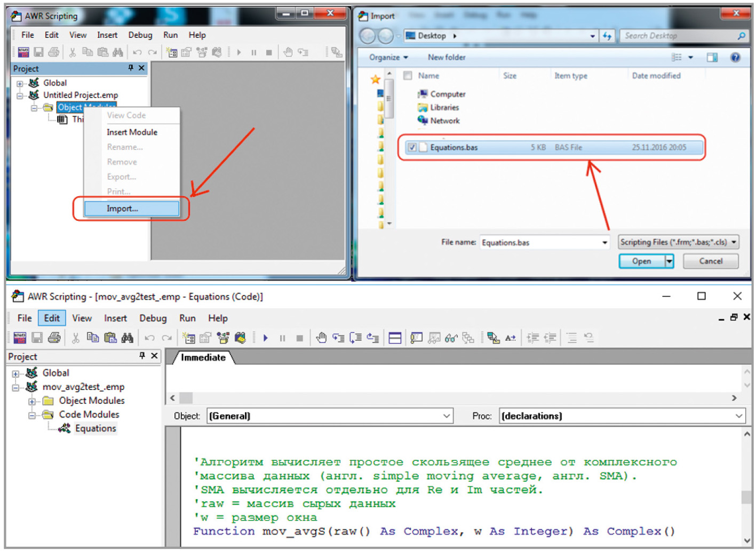756x551 pixels.
Task: Open Scripting Files type filter dropdown
Action: point(678,242)
